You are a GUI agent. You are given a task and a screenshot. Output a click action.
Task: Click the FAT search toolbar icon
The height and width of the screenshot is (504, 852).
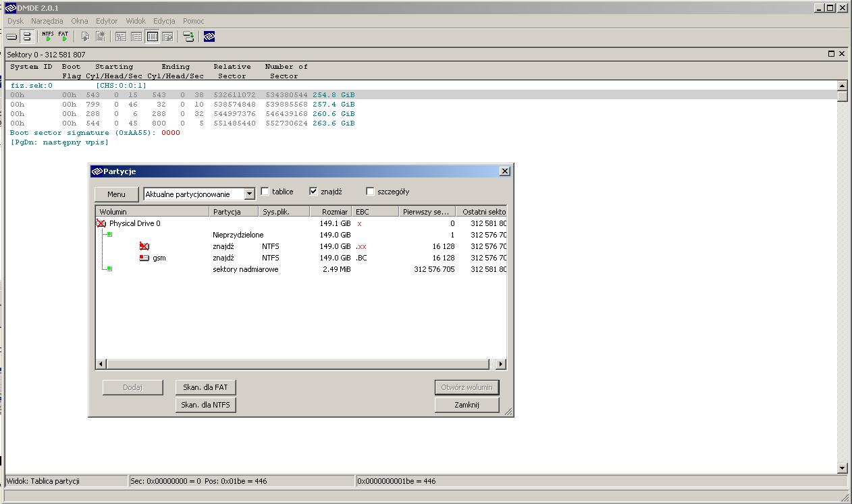coord(63,36)
